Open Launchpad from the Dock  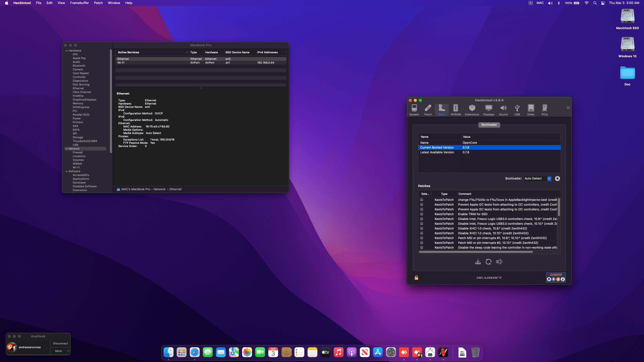coord(182,352)
